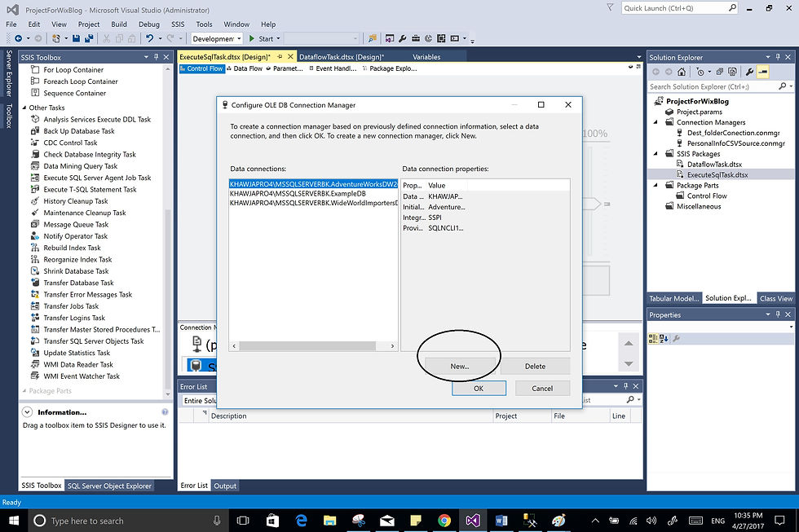Click the Alphabetical sort icon in Properties panel

click(664, 339)
